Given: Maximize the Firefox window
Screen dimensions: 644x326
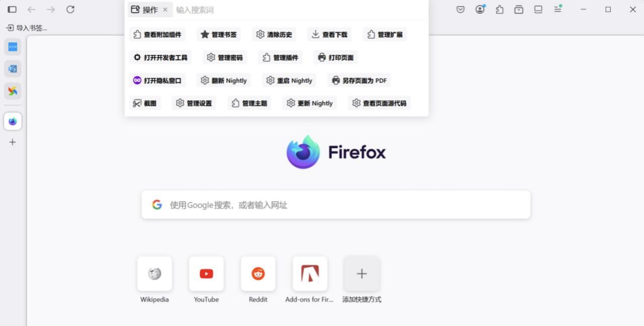Looking at the screenshot, I should click(608, 10).
